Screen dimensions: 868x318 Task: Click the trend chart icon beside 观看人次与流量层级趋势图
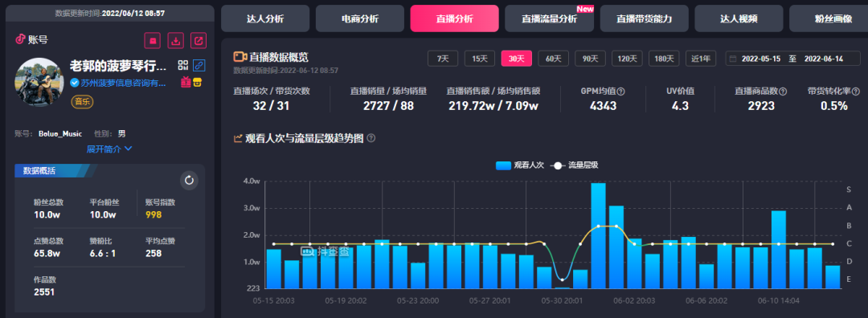pyautogui.click(x=239, y=138)
